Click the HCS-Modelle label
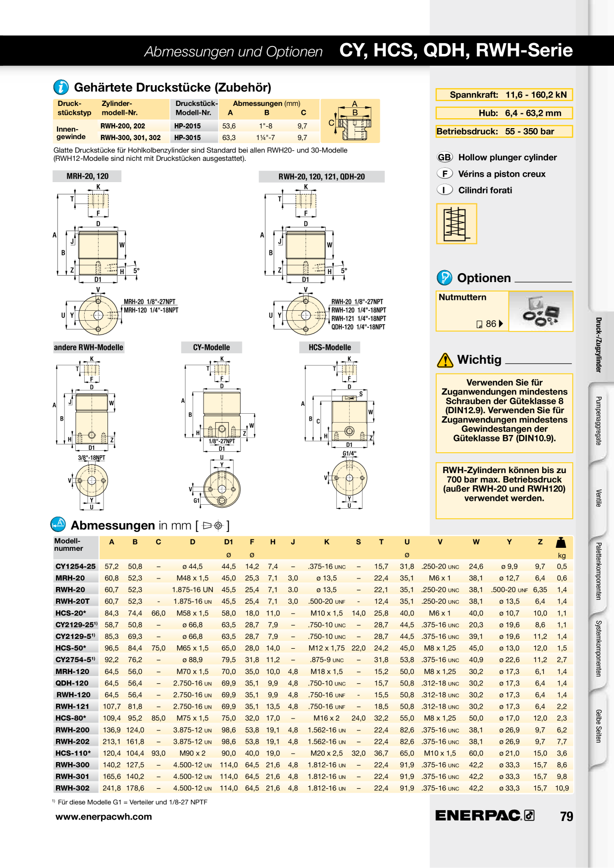Viewport: 614px width, 868px height. pyautogui.click(x=330, y=347)
